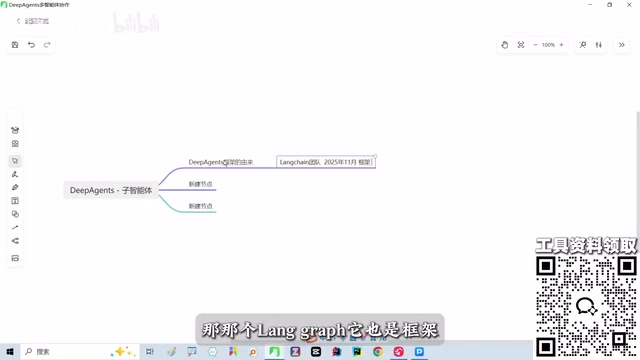Select the pen tool in left toolbar
The image size is (640, 360).
click(15, 187)
